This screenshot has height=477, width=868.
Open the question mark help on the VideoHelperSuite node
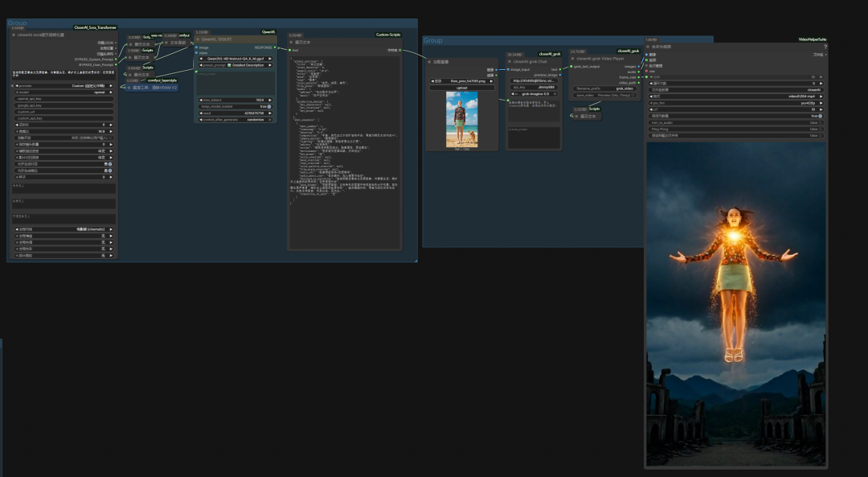[825, 47]
